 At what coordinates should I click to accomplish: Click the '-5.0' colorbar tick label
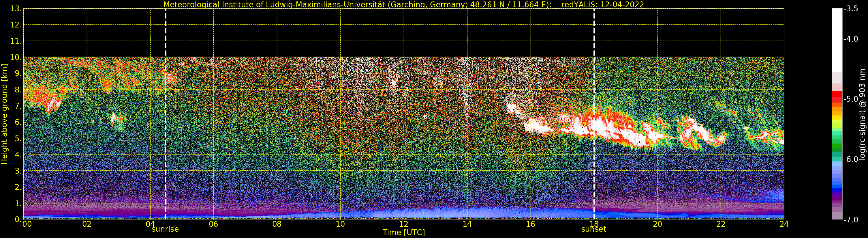point(851,99)
